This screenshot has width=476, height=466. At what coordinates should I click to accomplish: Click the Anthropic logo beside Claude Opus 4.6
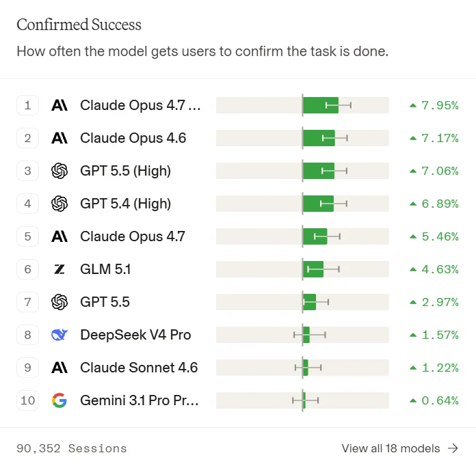59,138
